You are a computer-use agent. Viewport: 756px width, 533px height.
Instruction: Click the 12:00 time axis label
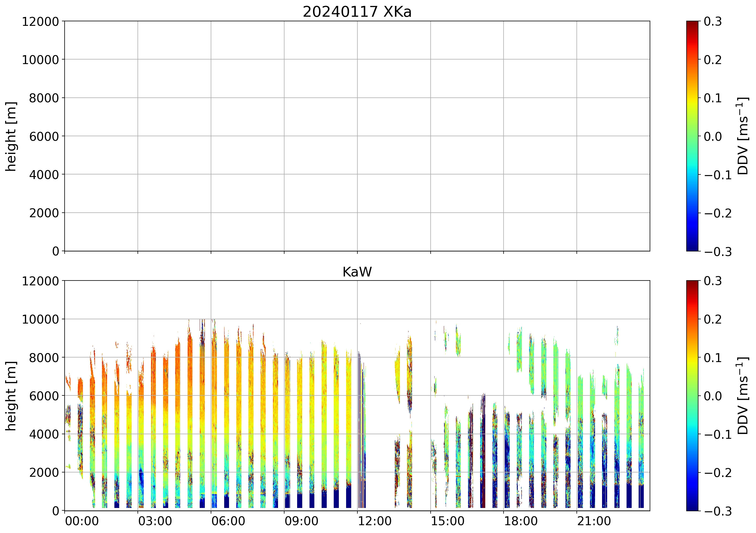click(374, 521)
